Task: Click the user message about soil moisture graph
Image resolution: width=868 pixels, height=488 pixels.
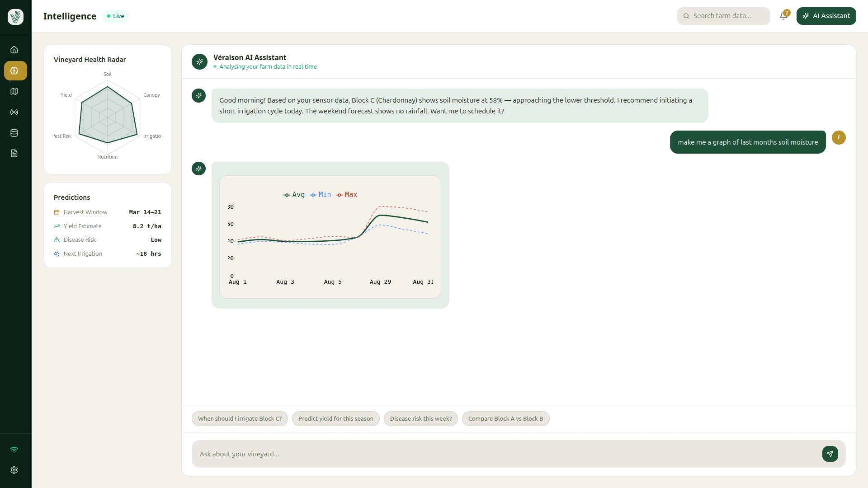Action: click(748, 142)
